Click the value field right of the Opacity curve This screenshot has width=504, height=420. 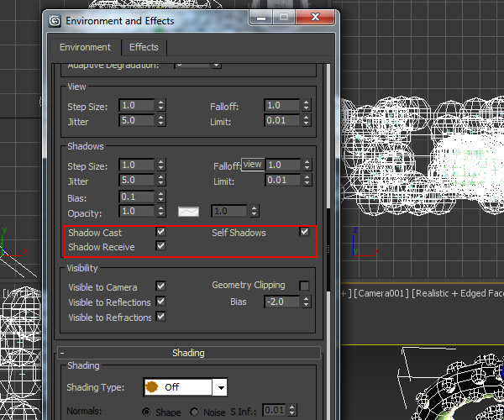pyautogui.click(x=229, y=211)
